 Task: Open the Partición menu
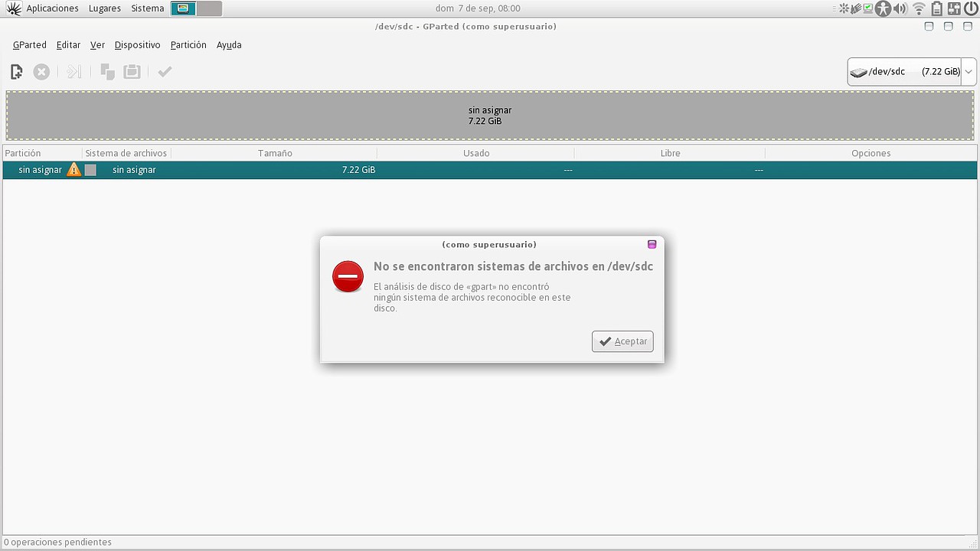[188, 45]
